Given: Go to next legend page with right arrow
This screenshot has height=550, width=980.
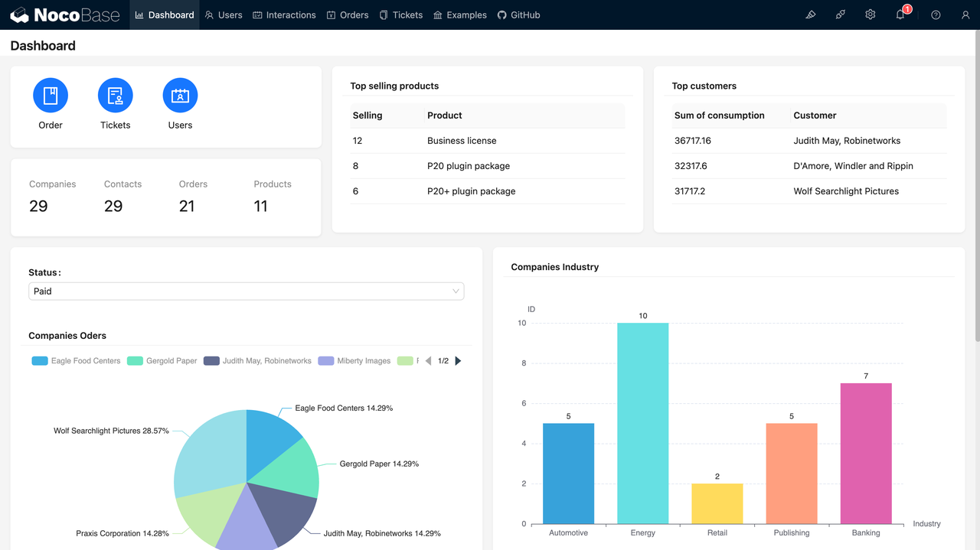Looking at the screenshot, I should (x=458, y=360).
